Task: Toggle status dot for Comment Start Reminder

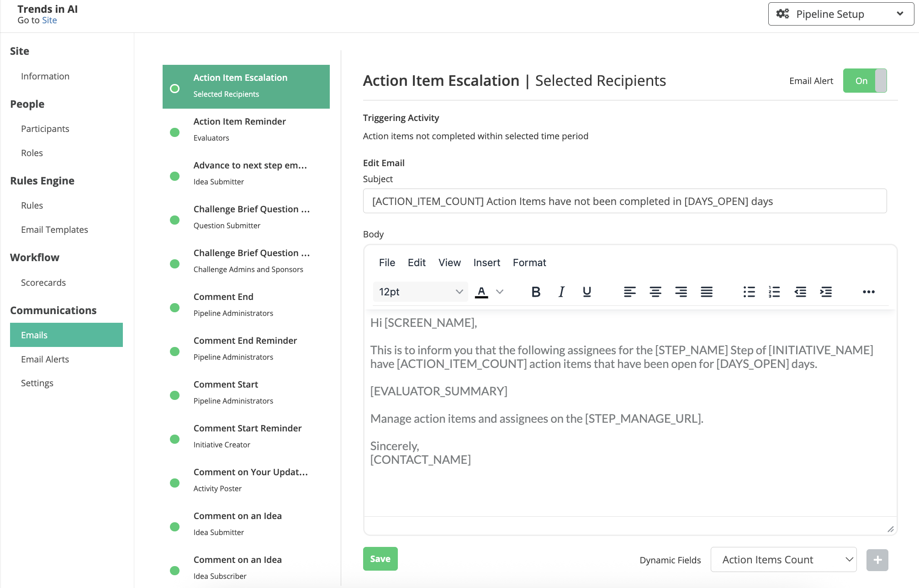Action: point(174,439)
